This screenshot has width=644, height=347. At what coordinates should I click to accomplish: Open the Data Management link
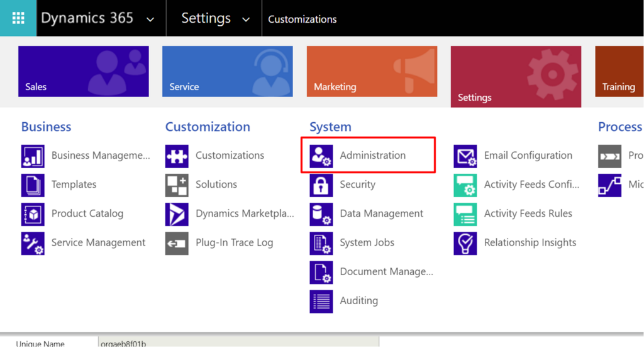(x=382, y=213)
